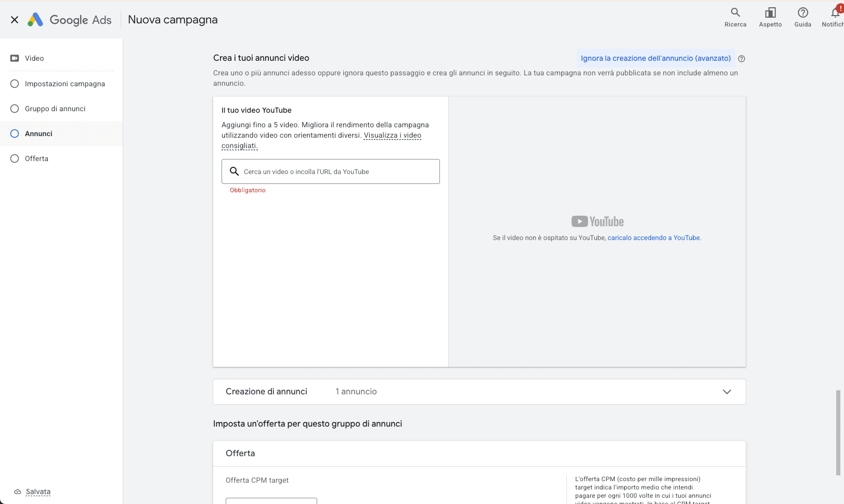844x504 pixels.
Task: Click the Crea i tuoi annunci video heading
Action: pyautogui.click(x=261, y=58)
